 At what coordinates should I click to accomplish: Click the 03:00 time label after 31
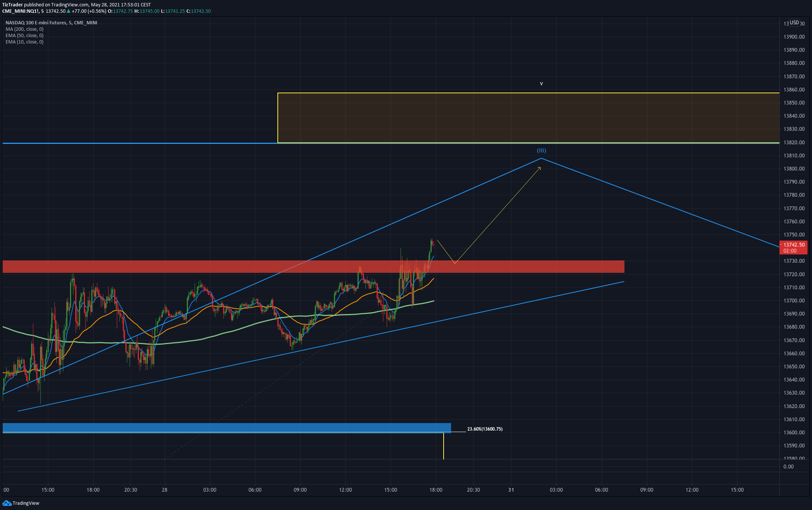click(x=556, y=490)
